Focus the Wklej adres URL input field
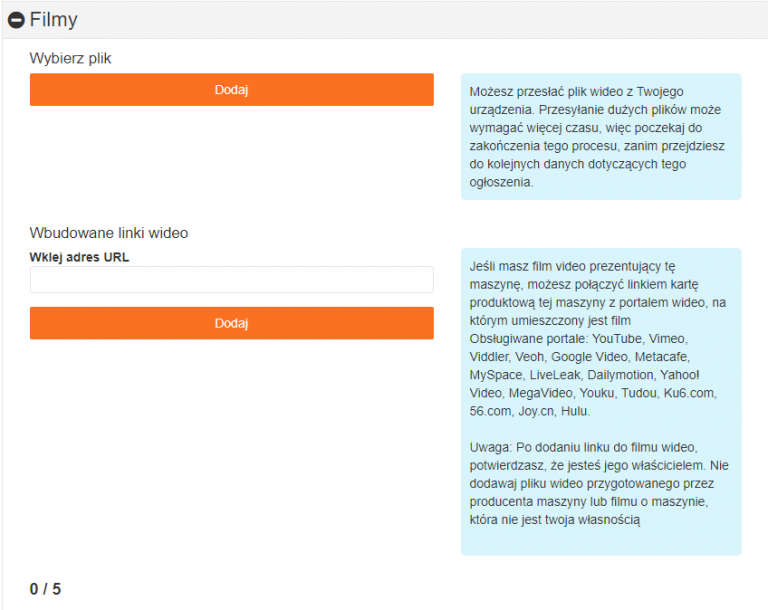This screenshot has width=768, height=610. [x=232, y=280]
